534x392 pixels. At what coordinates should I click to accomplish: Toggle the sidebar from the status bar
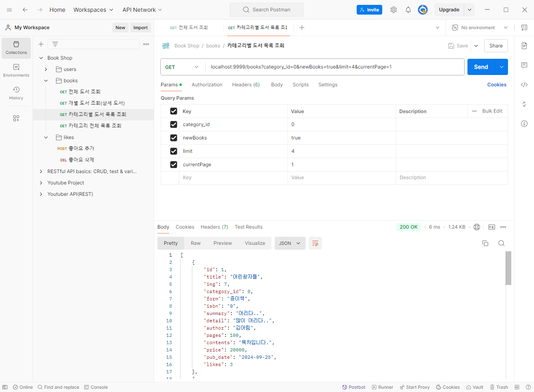tap(5, 387)
